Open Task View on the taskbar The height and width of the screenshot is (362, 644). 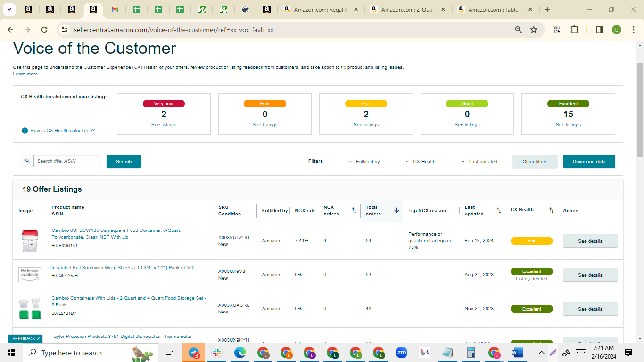click(x=170, y=353)
